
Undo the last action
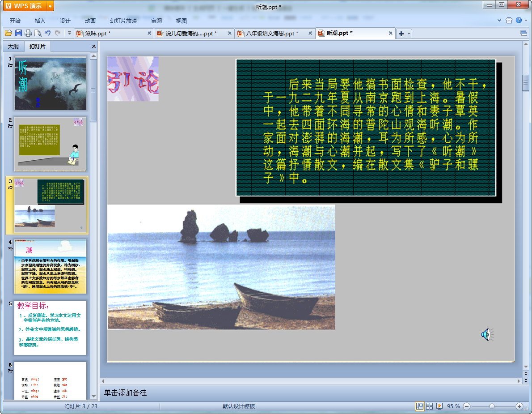[48, 33]
